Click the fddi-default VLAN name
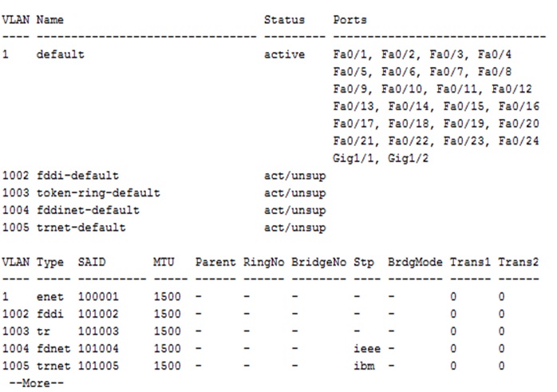 [77, 176]
